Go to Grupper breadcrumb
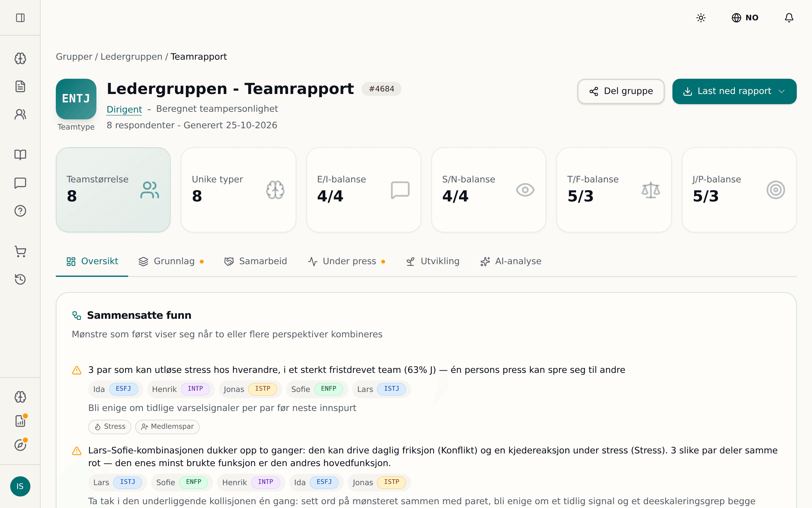The width and height of the screenshot is (812, 508). 74,56
